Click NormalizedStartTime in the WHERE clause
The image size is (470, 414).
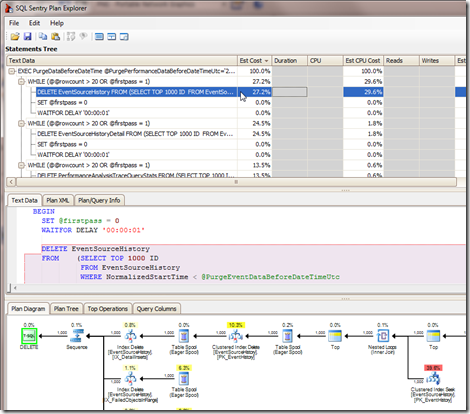147,277
